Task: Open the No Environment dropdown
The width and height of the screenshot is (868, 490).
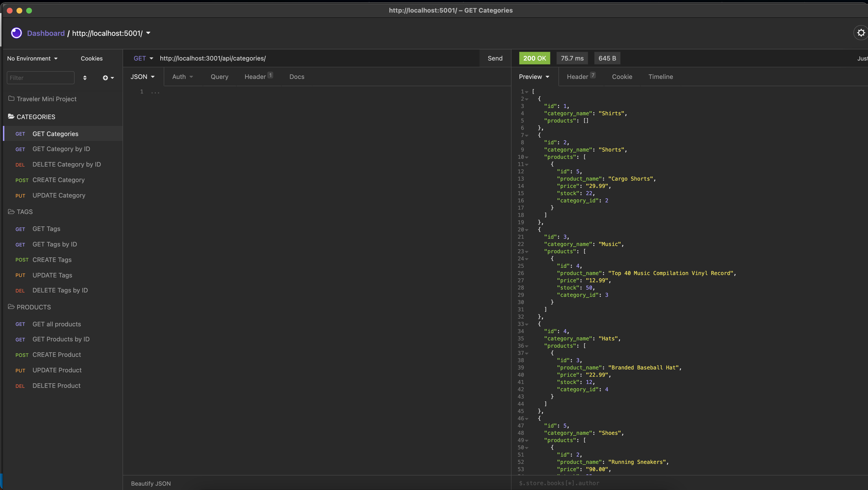Action: [x=32, y=59]
